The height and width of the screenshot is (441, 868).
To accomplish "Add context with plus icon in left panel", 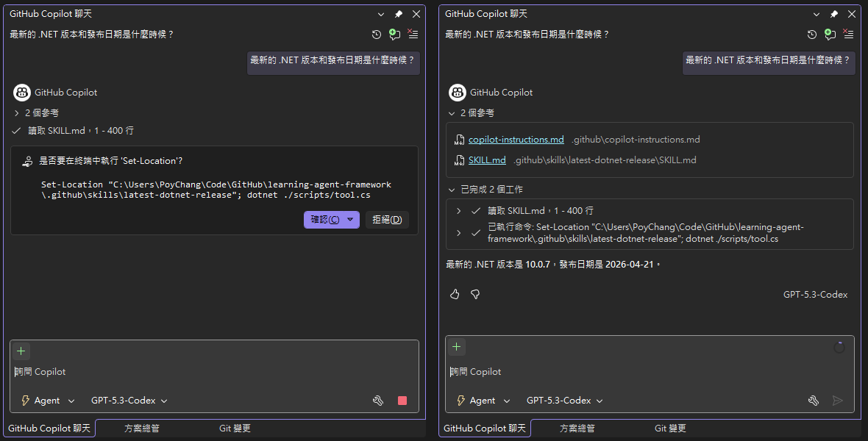I will [21, 351].
